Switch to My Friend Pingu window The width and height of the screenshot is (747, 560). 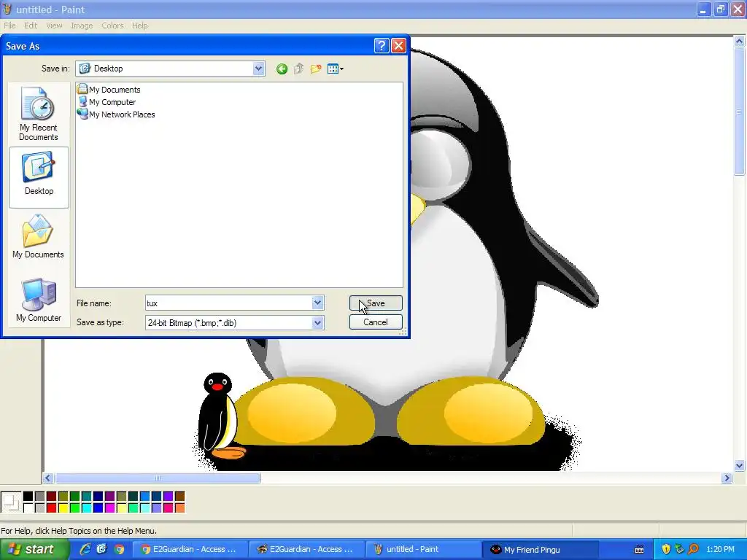point(541,549)
